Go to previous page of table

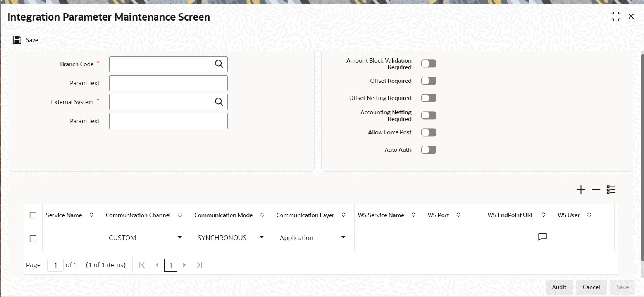click(157, 265)
